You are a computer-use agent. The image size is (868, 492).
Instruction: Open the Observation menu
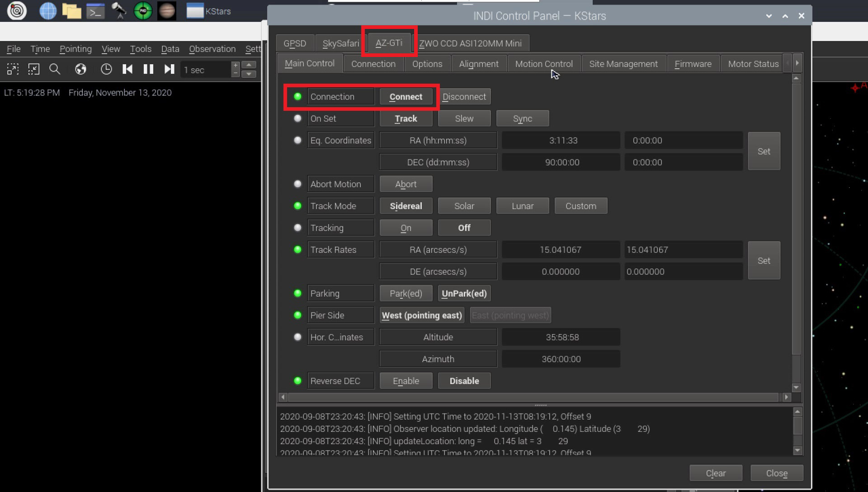[212, 49]
